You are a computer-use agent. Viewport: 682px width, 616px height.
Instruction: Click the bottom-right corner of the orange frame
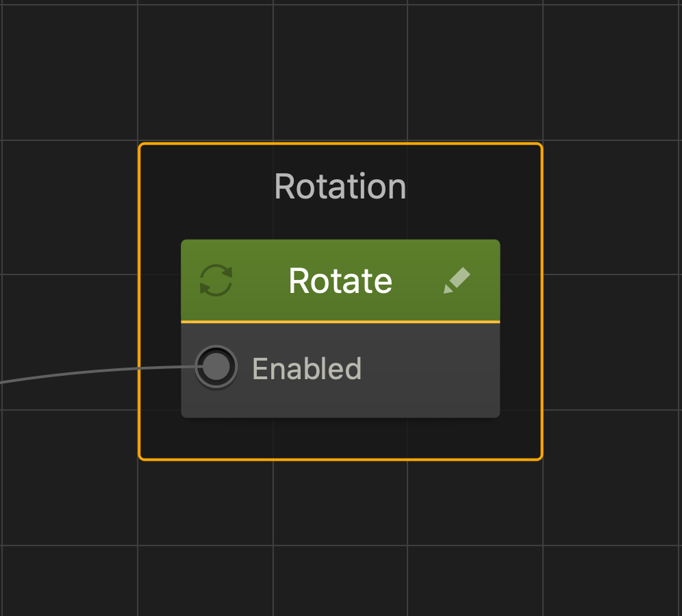click(540, 457)
